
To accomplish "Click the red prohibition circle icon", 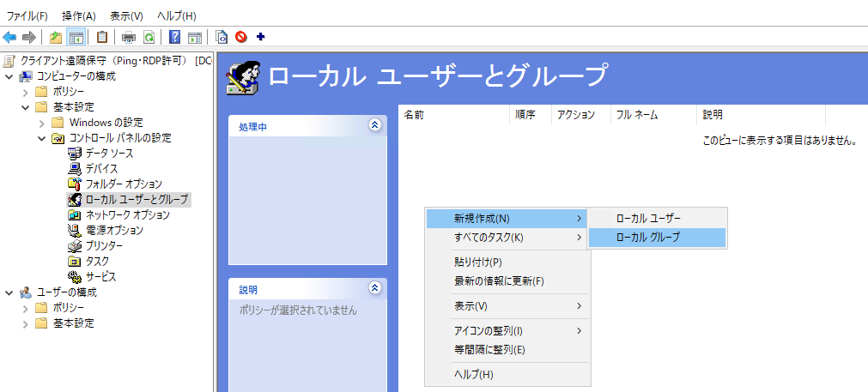I will [240, 37].
